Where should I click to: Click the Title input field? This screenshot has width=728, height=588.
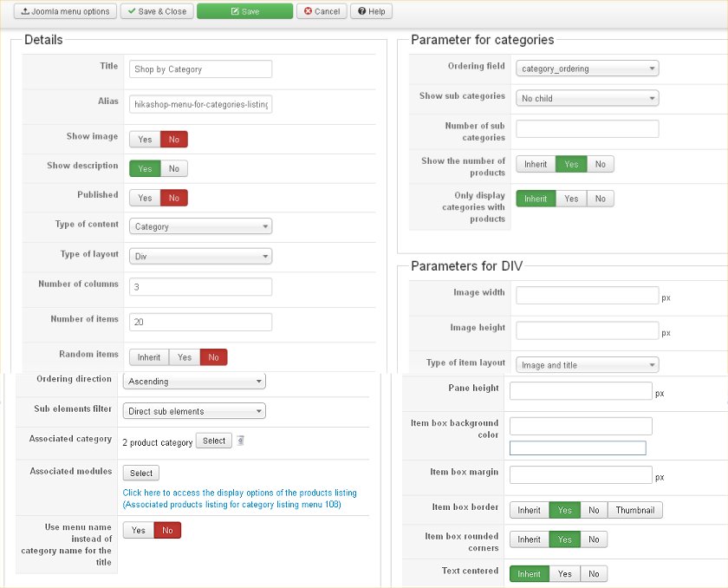(x=200, y=69)
